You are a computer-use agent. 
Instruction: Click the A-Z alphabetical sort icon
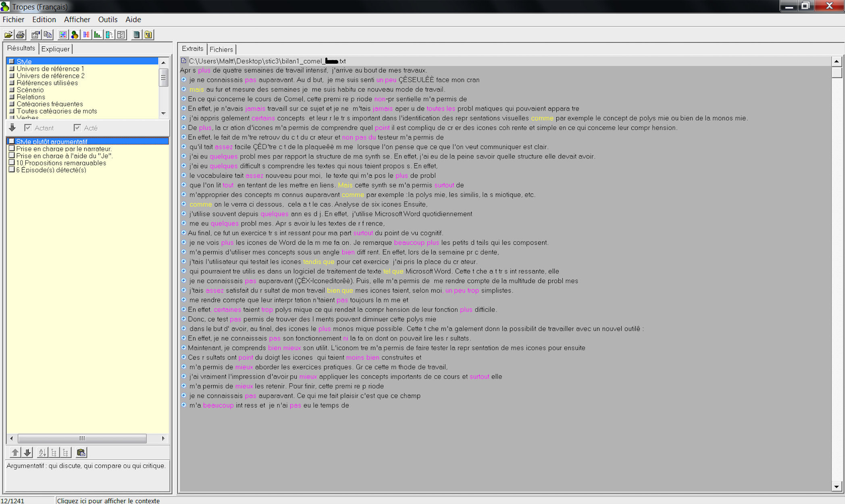[42, 452]
